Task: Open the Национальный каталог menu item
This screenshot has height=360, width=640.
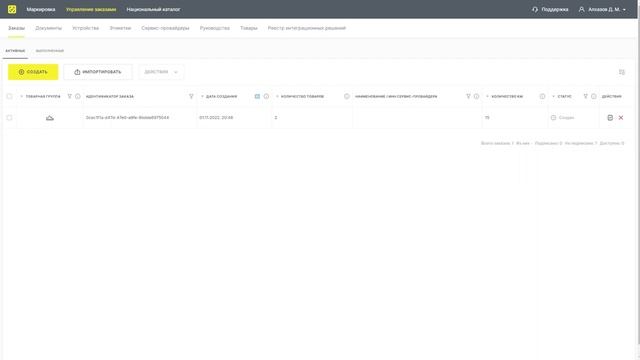Action: click(153, 9)
